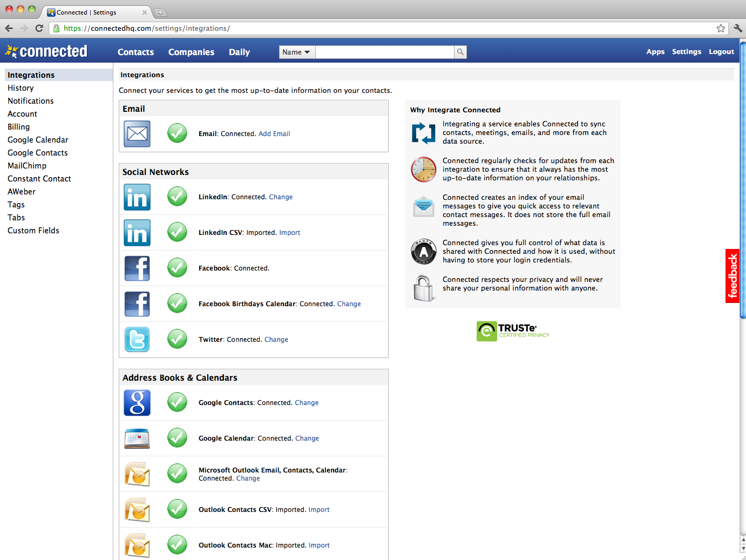Click Change next to Twitter
Image resolution: width=746 pixels, height=560 pixels.
[276, 340]
